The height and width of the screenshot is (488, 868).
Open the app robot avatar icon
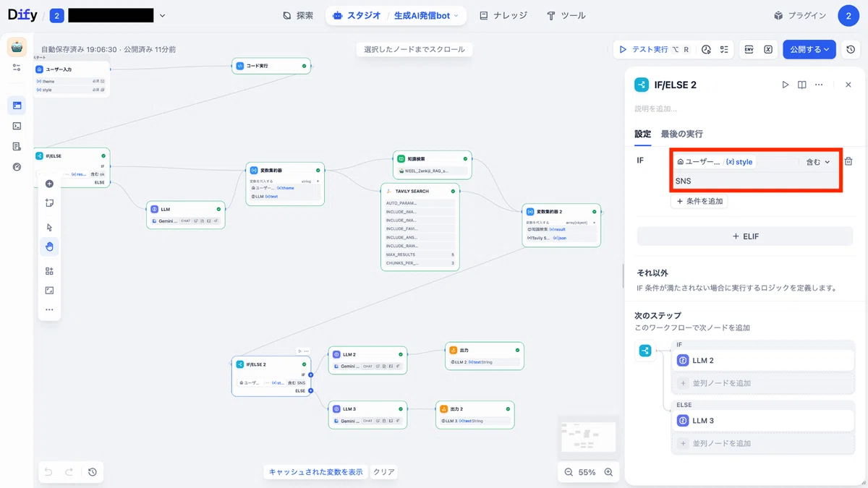pos(17,47)
